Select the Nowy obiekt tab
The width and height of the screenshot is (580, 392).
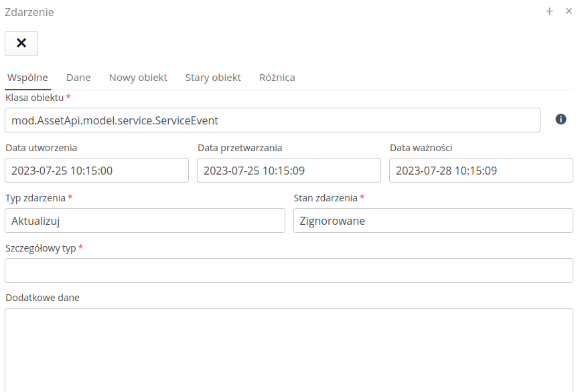tap(138, 78)
